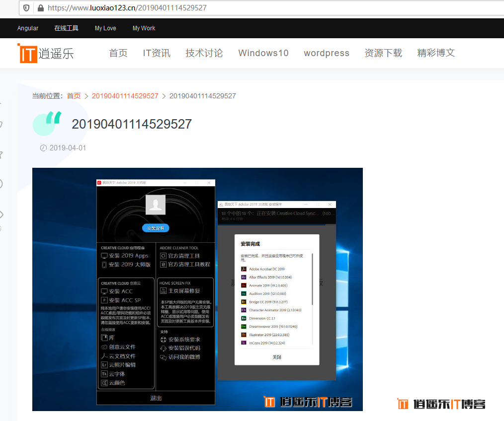Click the clock icon beside the date
The width and height of the screenshot is (504, 421).
pos(43,148)
